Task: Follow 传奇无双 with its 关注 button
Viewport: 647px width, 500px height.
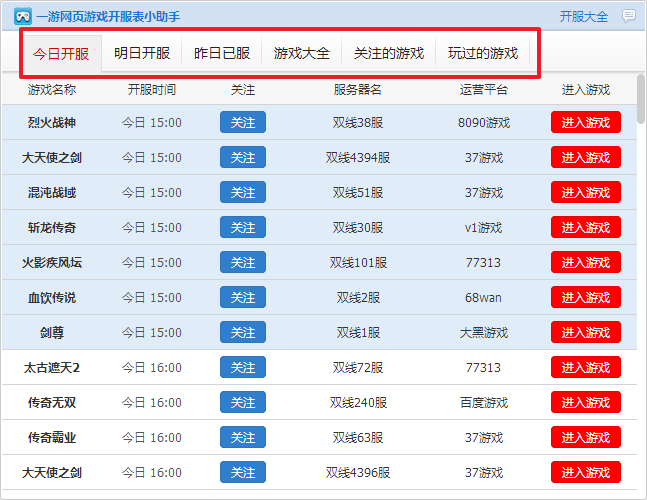Action: pos(243,402)
